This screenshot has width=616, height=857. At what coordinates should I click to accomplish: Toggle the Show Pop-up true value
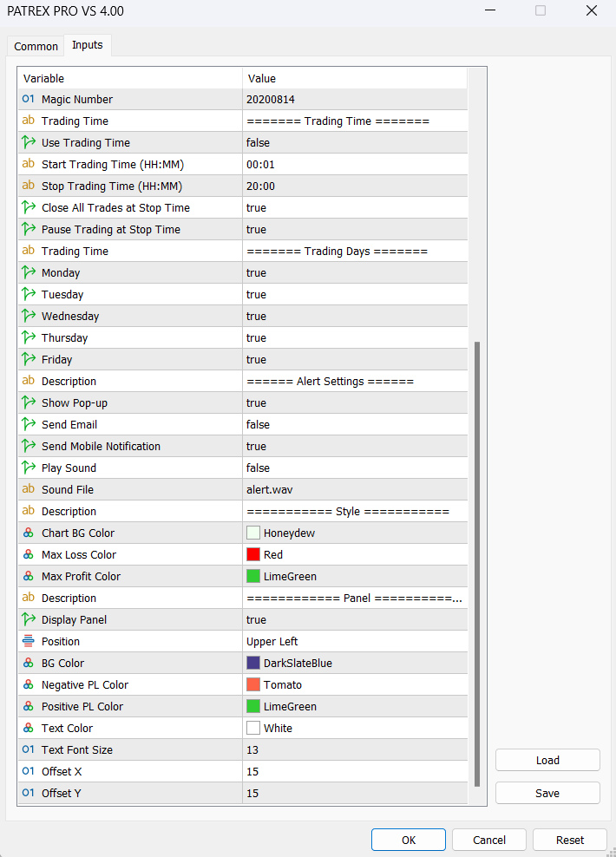click(x=355, y=402)
